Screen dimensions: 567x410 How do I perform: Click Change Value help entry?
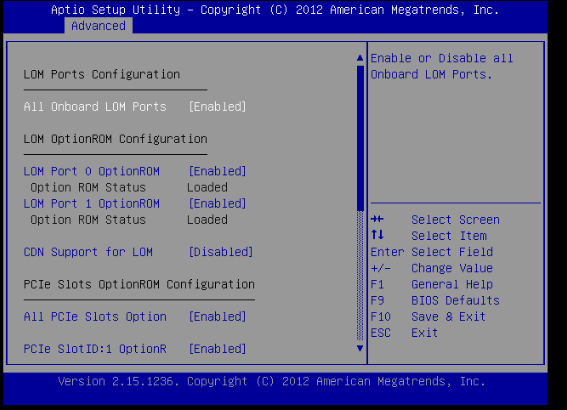[x=432, y=268]
